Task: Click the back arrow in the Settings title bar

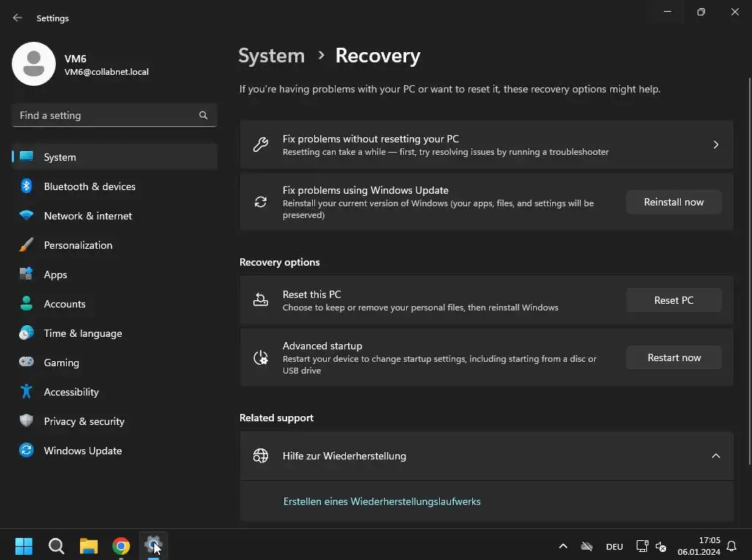Action: tap(18, 18)
